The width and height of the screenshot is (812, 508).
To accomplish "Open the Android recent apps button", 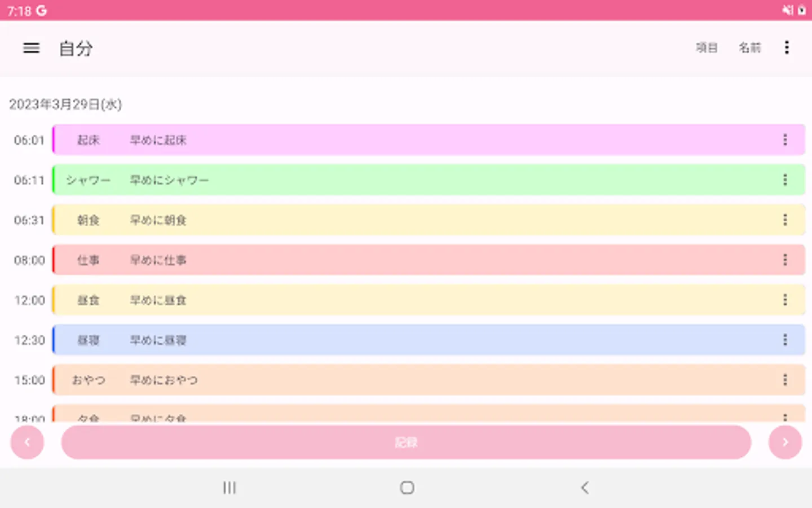I will [229, 488].
